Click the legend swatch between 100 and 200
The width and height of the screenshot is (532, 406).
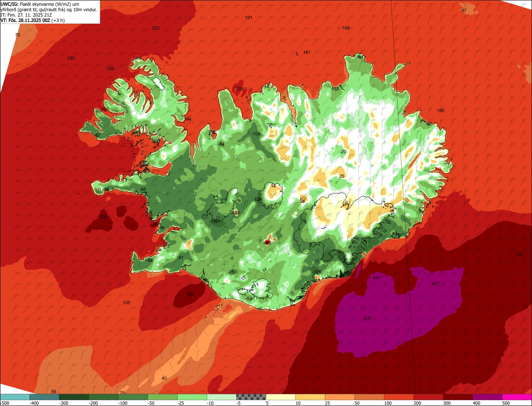coord(398,396)
